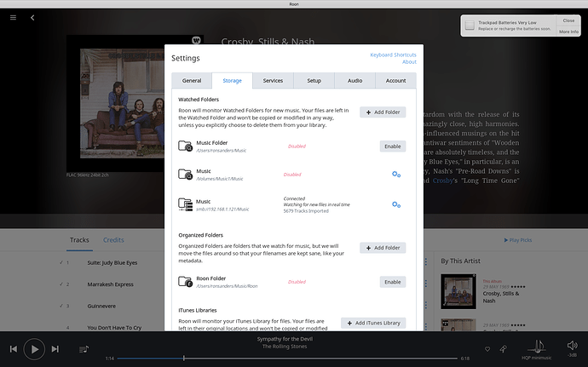Viewport: 588px width, 367px height.
Task: Click More Info on battery notification
Action: point(568,32)
